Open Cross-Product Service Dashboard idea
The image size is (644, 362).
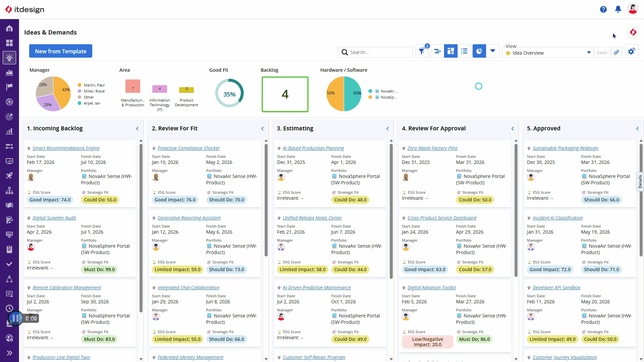[x=442, y=218]
